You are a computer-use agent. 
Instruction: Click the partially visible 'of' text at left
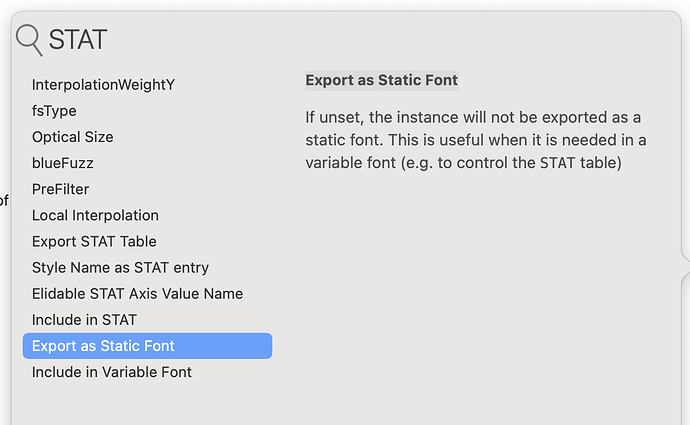click(4, 201)
